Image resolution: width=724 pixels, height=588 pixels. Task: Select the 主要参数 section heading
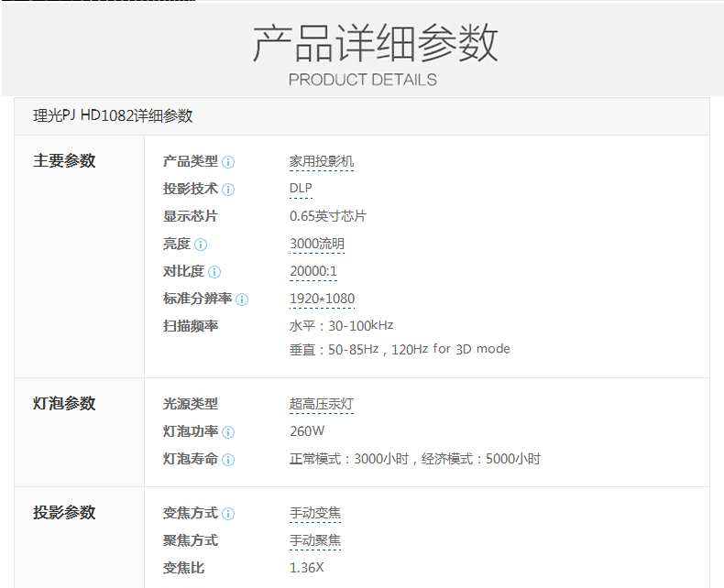(x=64, y=161)
